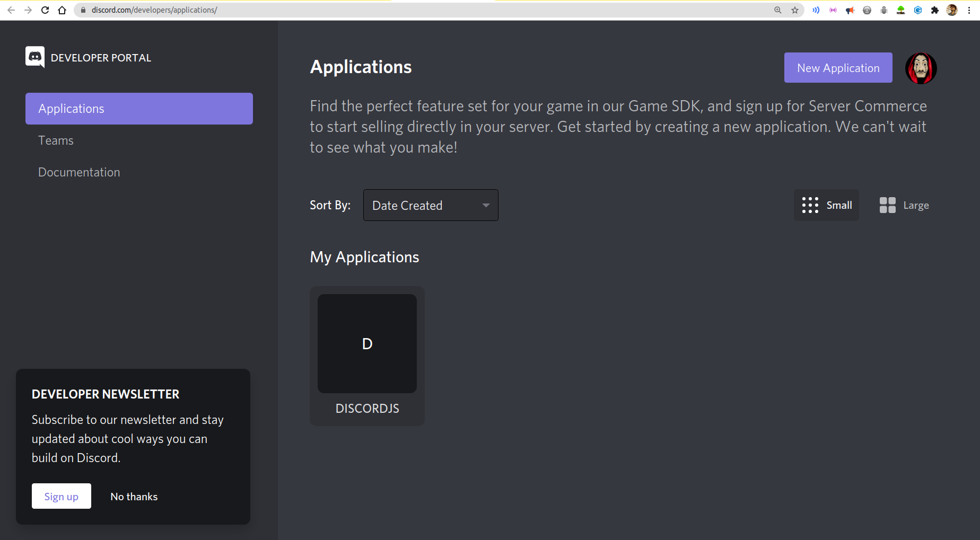Click the green HTML tree extension icon
This screenshot has width=980, height=540.
901,10
